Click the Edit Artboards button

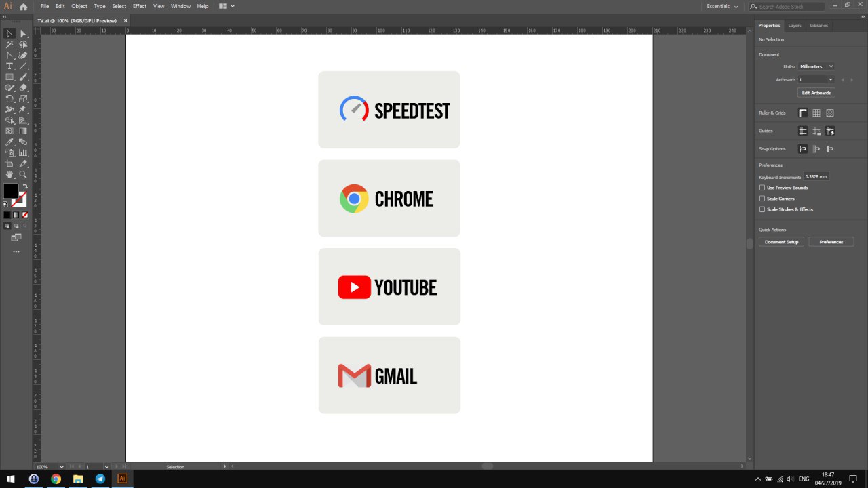click(816, 93)
